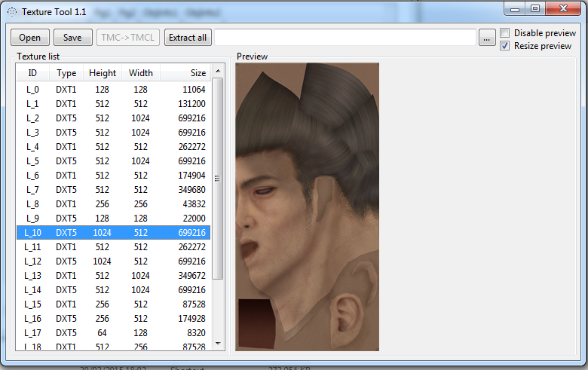Maximize the Texture Tool window
This screenshot has width=588, height=370.
click(535, 9)
